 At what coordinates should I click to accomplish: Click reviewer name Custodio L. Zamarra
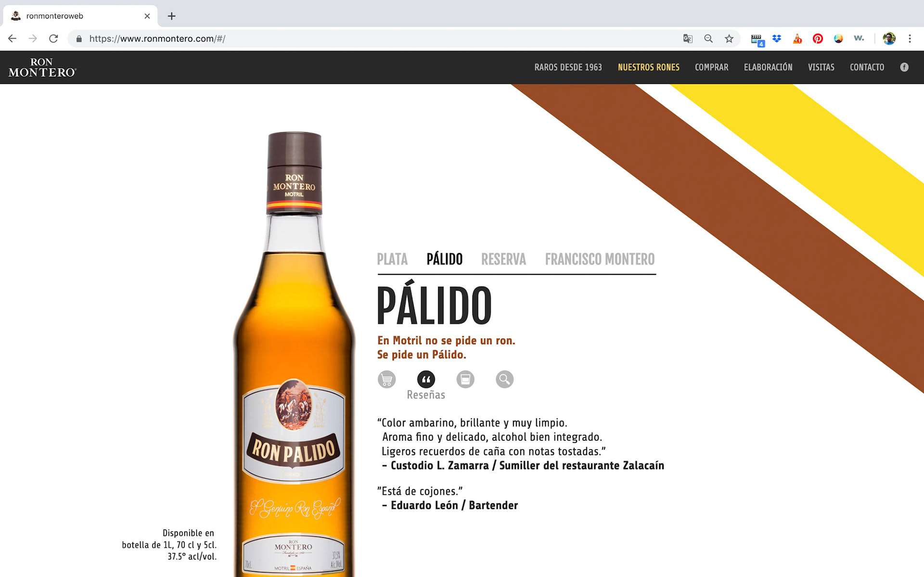click(439, 465)
